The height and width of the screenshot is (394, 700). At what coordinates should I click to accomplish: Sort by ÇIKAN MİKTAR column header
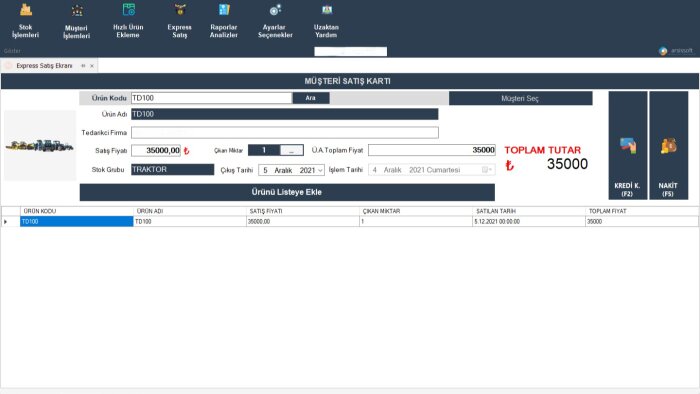coord(416,211)
